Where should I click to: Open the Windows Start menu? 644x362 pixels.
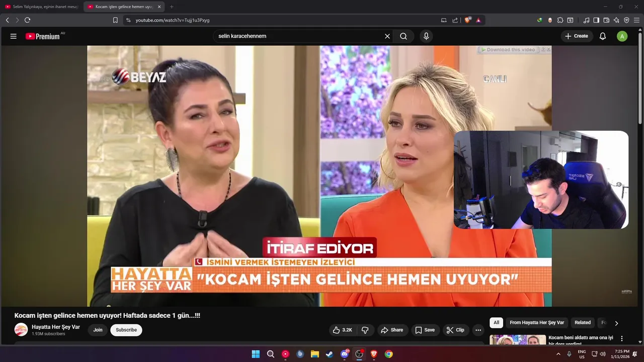(256, 354)
